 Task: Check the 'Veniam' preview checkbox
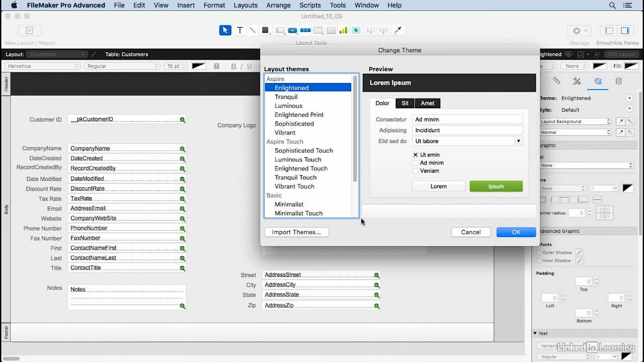[x=416, y=171]
